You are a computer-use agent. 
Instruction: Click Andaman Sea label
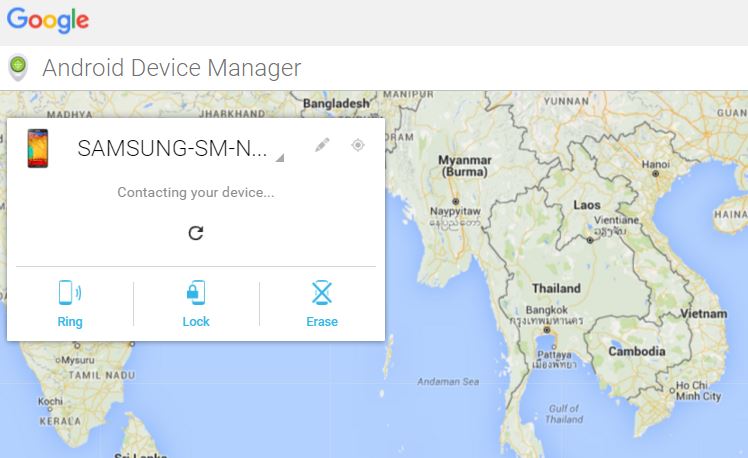coord(448,382)
